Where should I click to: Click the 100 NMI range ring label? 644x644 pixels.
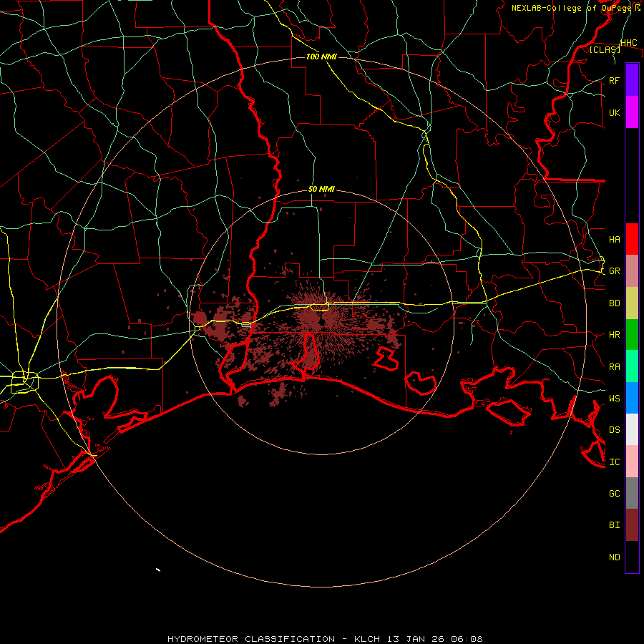(x=321, y=57)
